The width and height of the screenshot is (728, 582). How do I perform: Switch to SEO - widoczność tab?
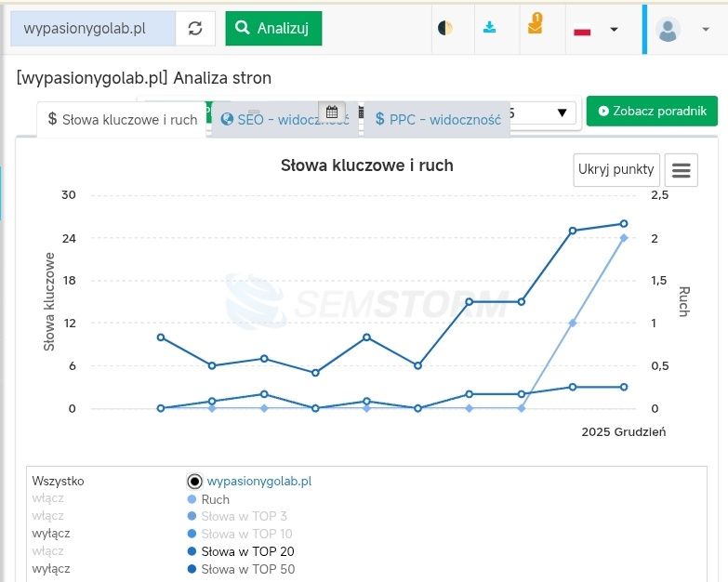[x=285, y=120]
